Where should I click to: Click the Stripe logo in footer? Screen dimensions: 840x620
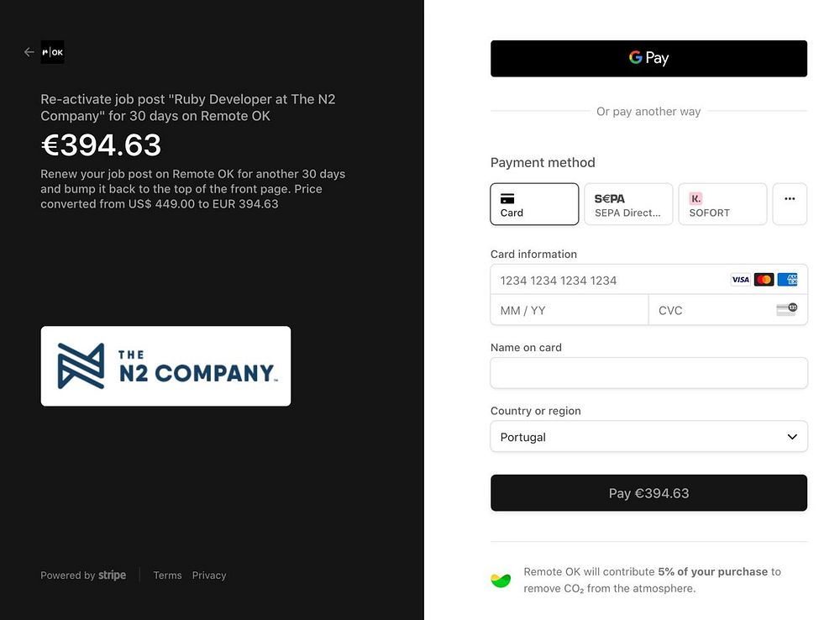click(x=112, y=575)
